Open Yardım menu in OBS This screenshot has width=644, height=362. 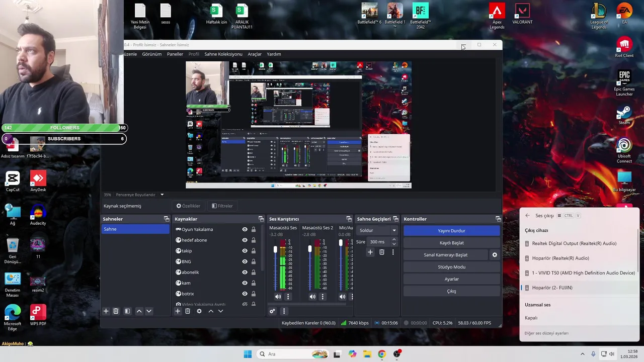point(274,54)
